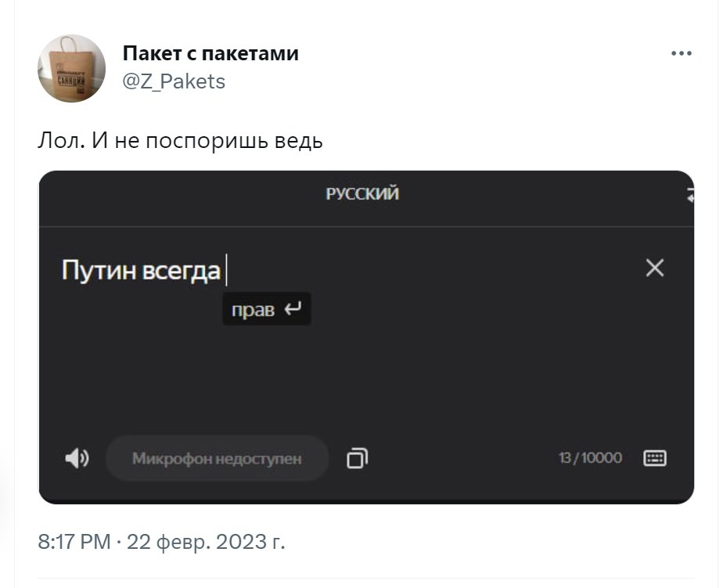Open the virtual keyboard icon
The height and width of the screenshot is (588, 727).
point(655,458)
